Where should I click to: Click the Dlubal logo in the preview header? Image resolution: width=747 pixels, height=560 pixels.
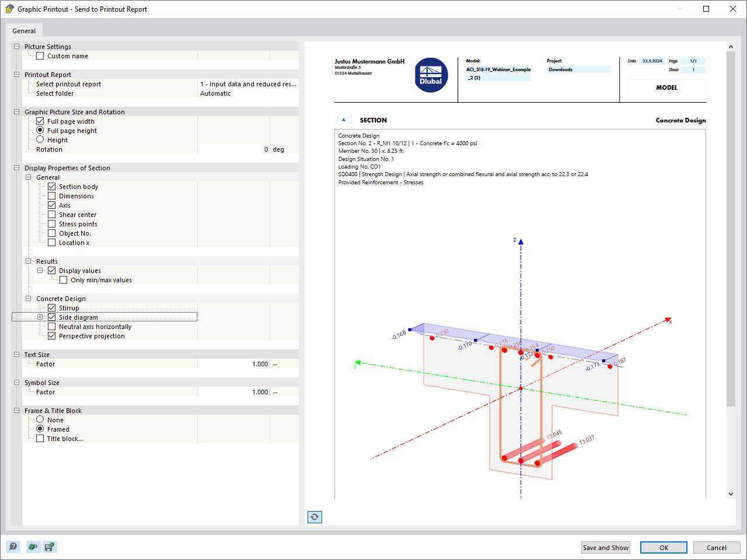431,75
